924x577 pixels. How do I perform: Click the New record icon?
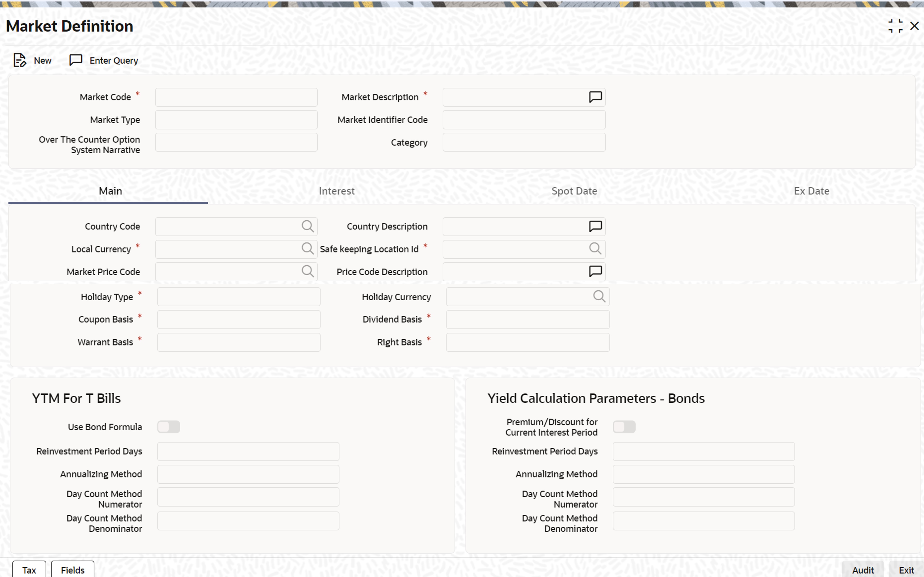[x=20, y=60]
